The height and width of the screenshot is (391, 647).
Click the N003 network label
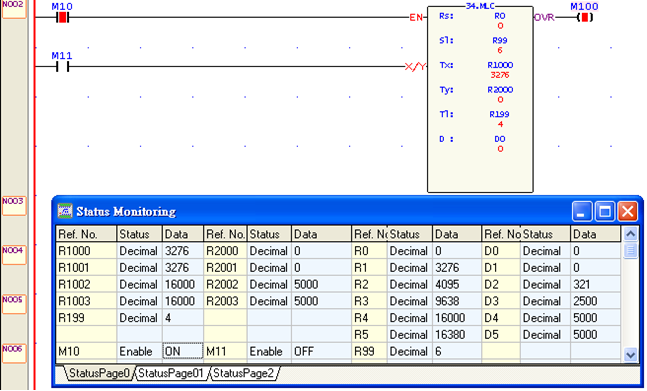coord(14,206)
